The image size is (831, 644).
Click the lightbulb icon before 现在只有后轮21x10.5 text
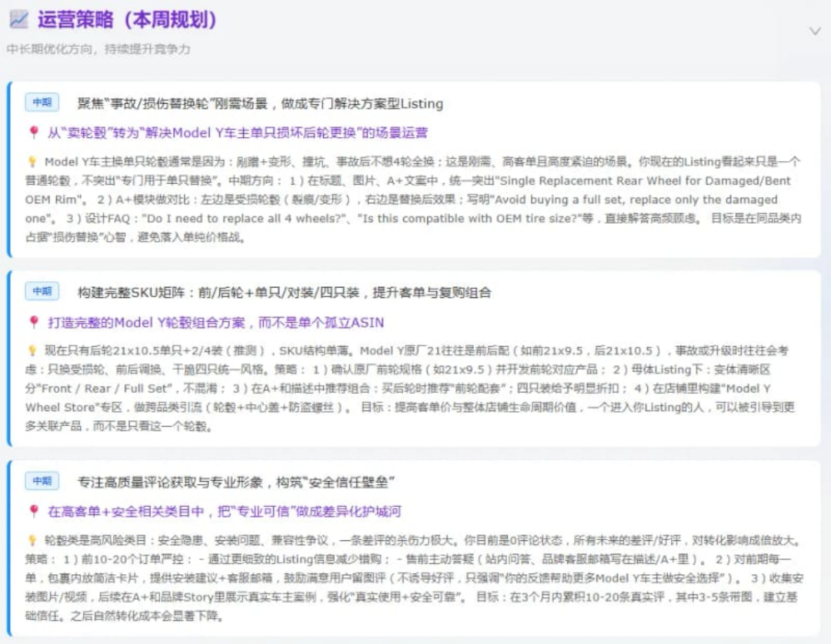(32, 351)
